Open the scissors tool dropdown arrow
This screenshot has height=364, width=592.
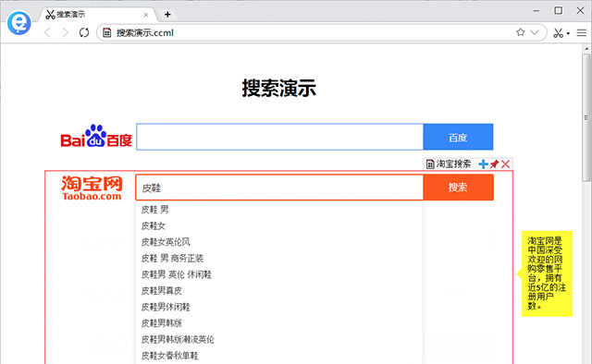(568, 33)
